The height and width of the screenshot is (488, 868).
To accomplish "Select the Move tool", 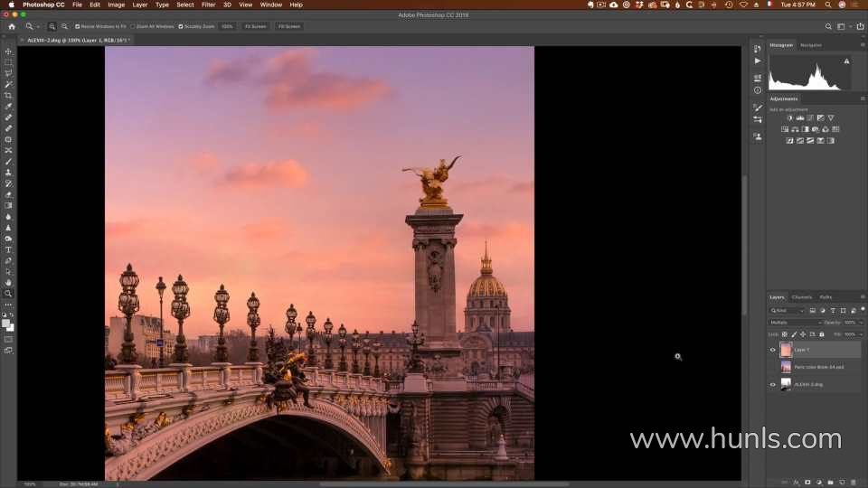I will click(x=9, y=52).
